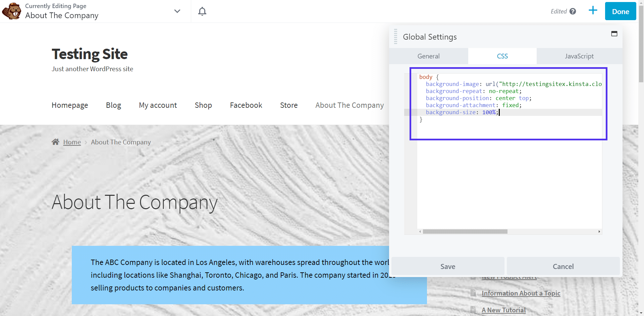Select the CSS tab

coord(502,56)
